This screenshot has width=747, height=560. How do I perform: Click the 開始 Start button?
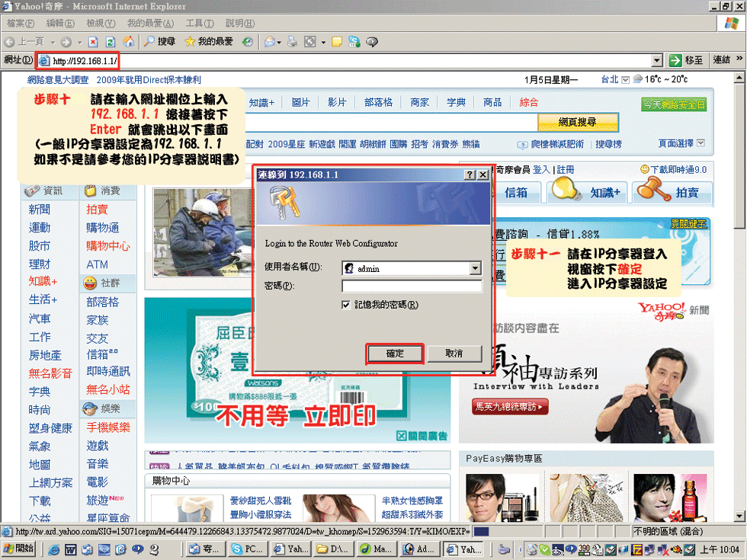click(18, 549)
